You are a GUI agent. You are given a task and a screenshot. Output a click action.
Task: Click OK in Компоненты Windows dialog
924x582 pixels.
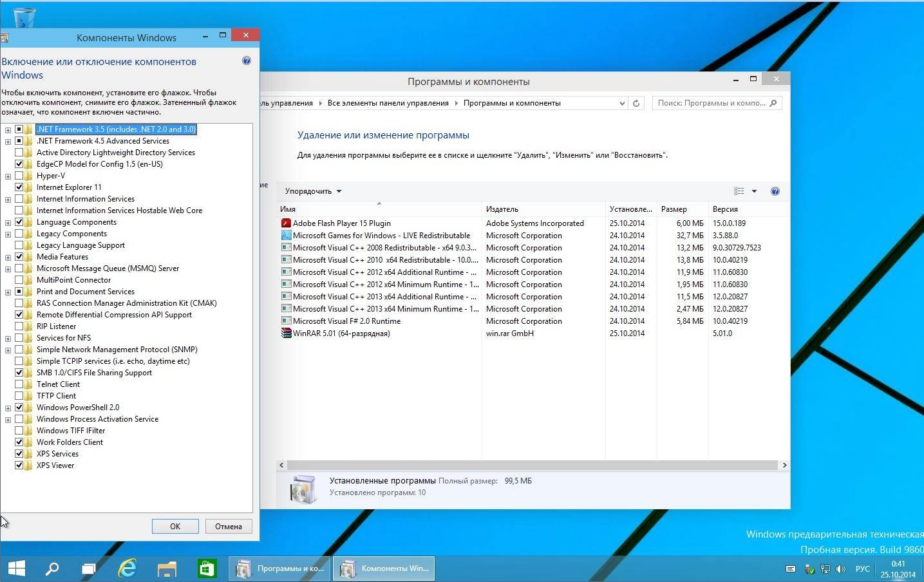(x=175, y=526)
